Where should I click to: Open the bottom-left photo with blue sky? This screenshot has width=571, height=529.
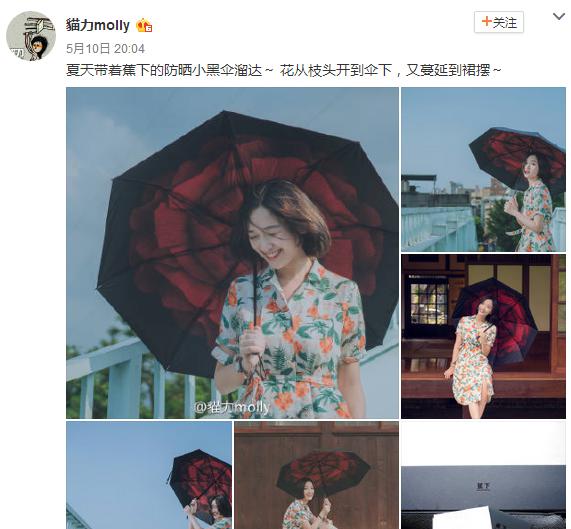149,475
